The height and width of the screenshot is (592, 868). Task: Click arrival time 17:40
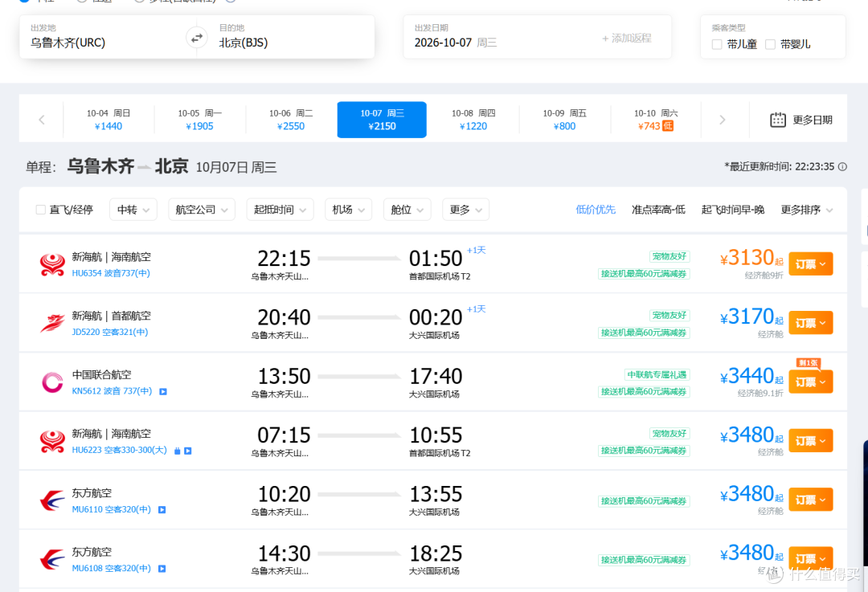(x=436, y=377)
